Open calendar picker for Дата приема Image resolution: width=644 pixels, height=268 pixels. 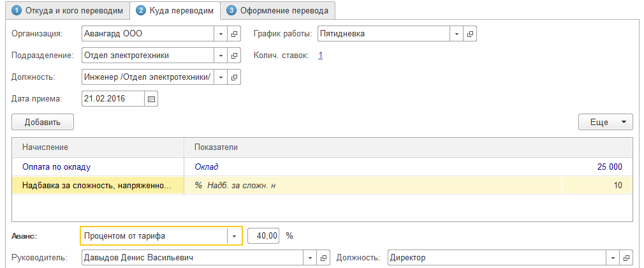(151, 99)
